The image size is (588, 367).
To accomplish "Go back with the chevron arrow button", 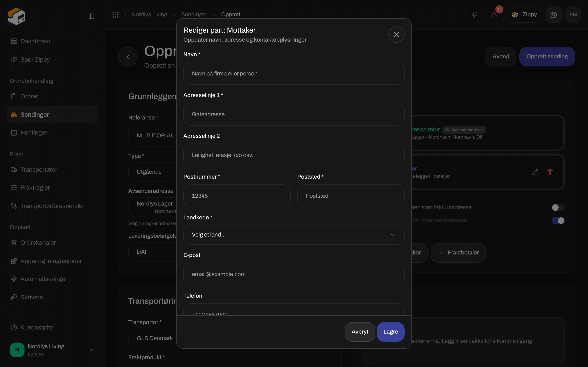I will point(128,56).
